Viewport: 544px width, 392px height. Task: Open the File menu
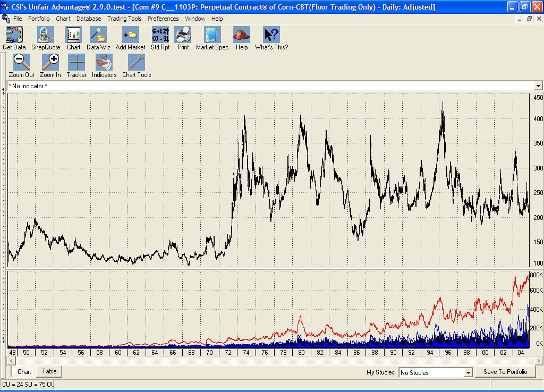[18, 19]
